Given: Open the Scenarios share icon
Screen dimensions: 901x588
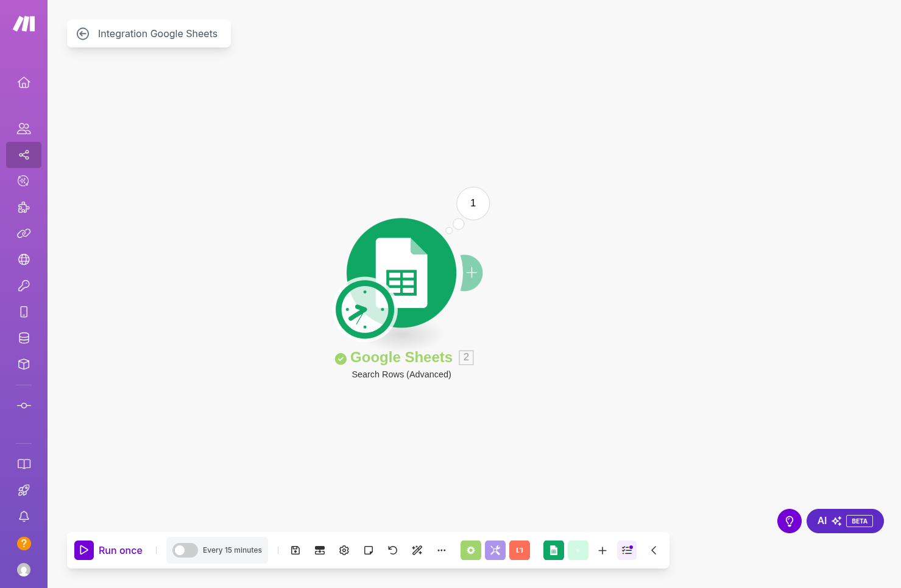Looking at the screenshot, I should [x=24, y=155].
